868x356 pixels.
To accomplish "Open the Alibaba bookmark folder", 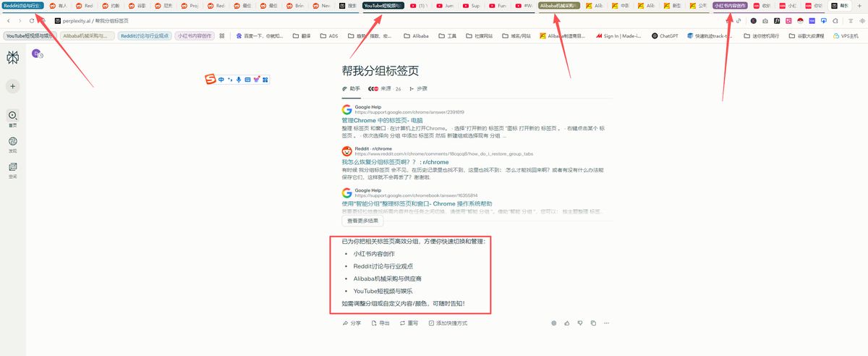I will (x=417, y=35).
